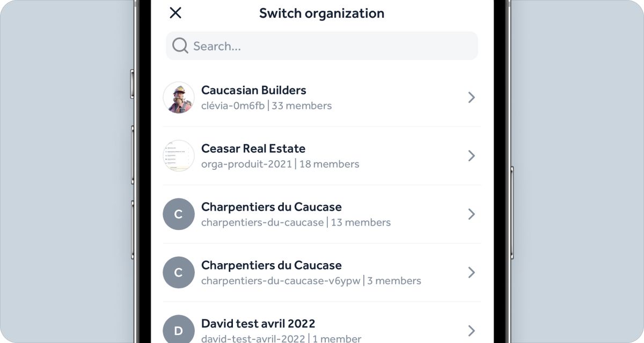Tap the C avatar for 13-member Charpentiers
The width and height of the screenshot is (644, 343).
tap(179, 214)
